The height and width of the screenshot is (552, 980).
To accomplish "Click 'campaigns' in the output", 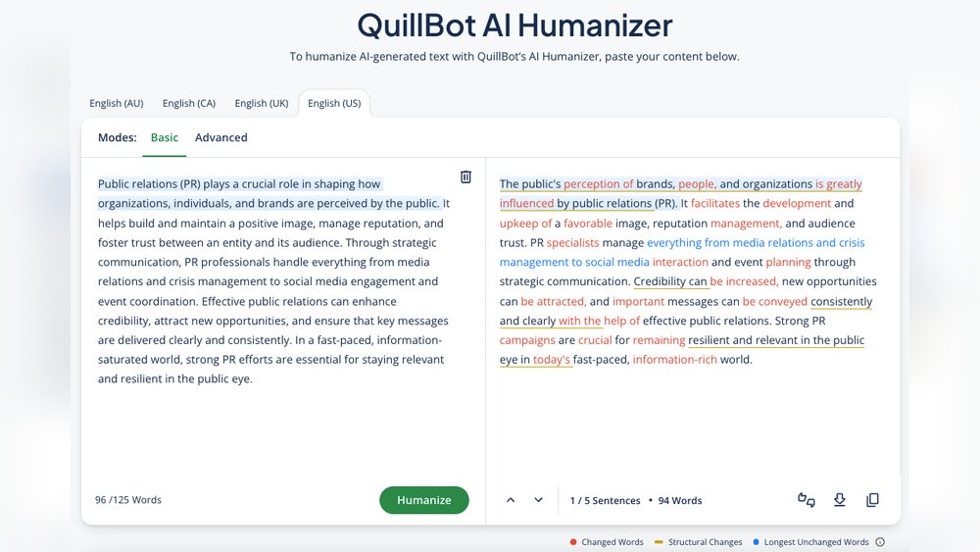I will [x=527, y=340].
